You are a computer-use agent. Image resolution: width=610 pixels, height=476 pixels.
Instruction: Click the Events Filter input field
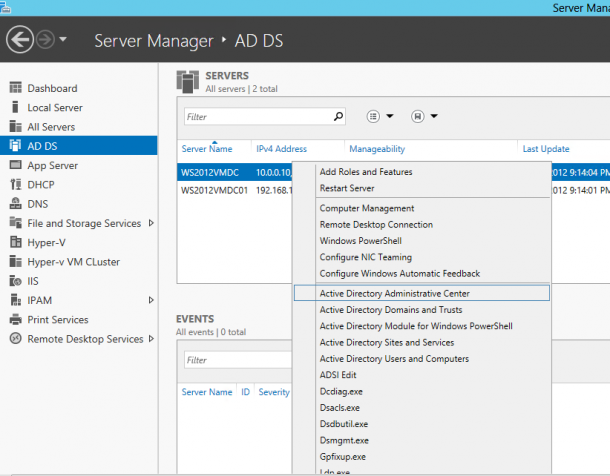(x=238, y=360)
